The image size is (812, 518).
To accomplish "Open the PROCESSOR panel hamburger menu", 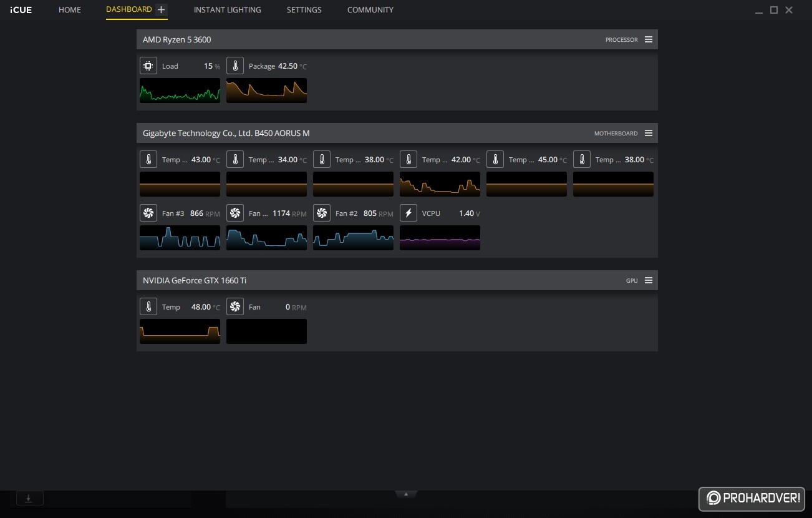I will (x=649, y=39).
